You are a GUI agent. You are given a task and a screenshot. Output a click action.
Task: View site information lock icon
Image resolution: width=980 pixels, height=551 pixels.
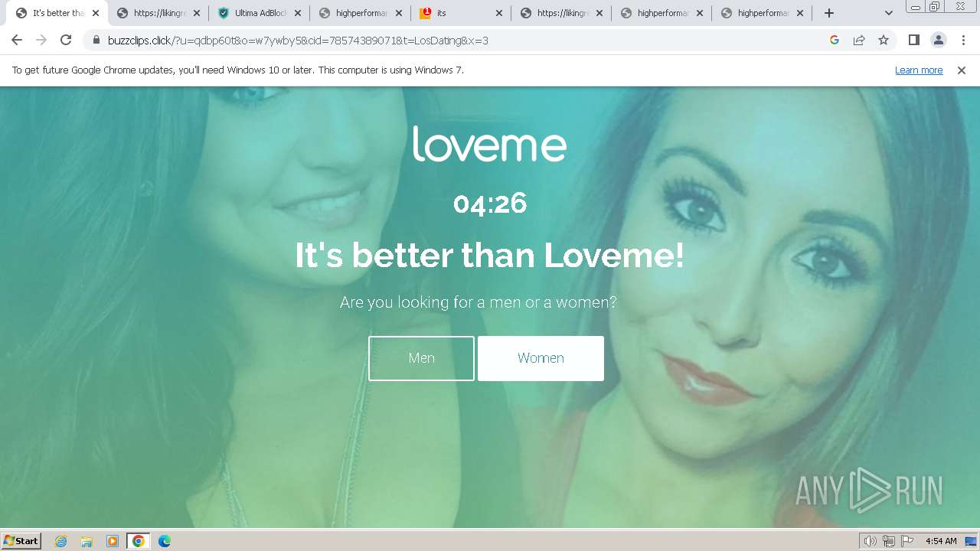[96, 41]
